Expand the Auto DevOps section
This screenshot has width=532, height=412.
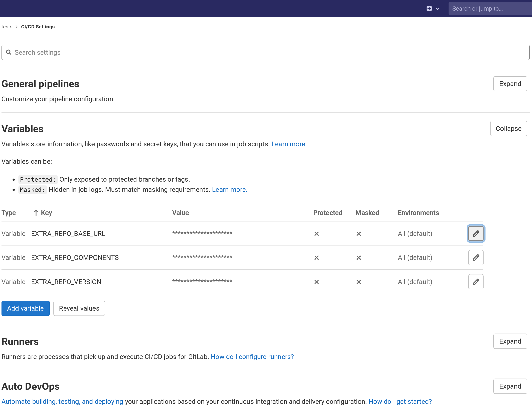pos(510,386)
